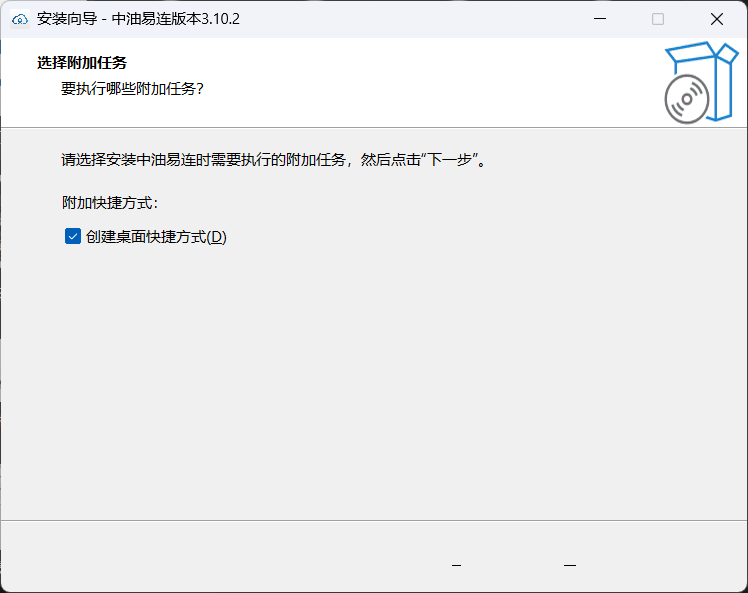The height and width of the screenshot is (593, 748).
Task: Click the setup box and disc graphic
Action: click(701, 82)
